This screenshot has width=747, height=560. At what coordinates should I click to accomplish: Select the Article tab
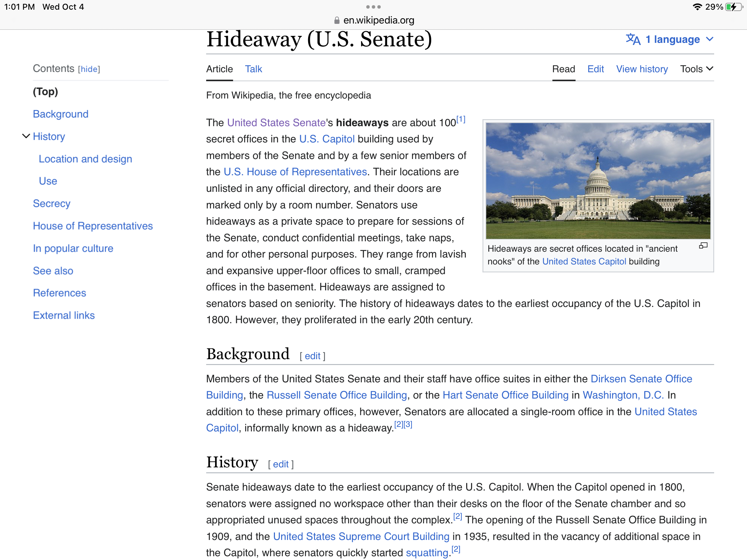click(x=220, y=69)
